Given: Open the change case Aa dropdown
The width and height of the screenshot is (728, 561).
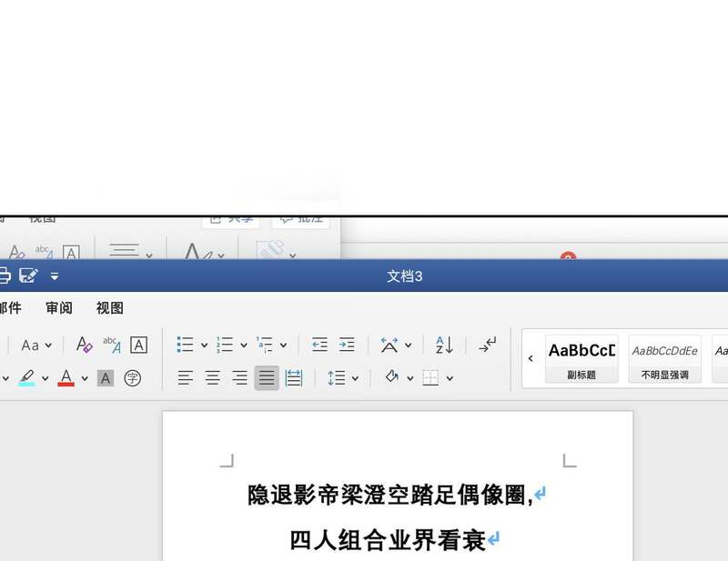Looking at the screenshot, I should click(x=48, y=346).
